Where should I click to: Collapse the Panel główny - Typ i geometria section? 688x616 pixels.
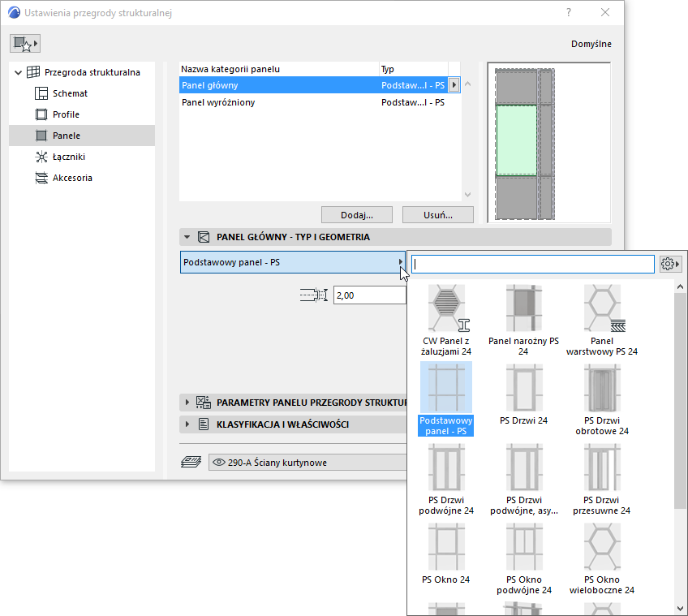click(x=187, y=237)
